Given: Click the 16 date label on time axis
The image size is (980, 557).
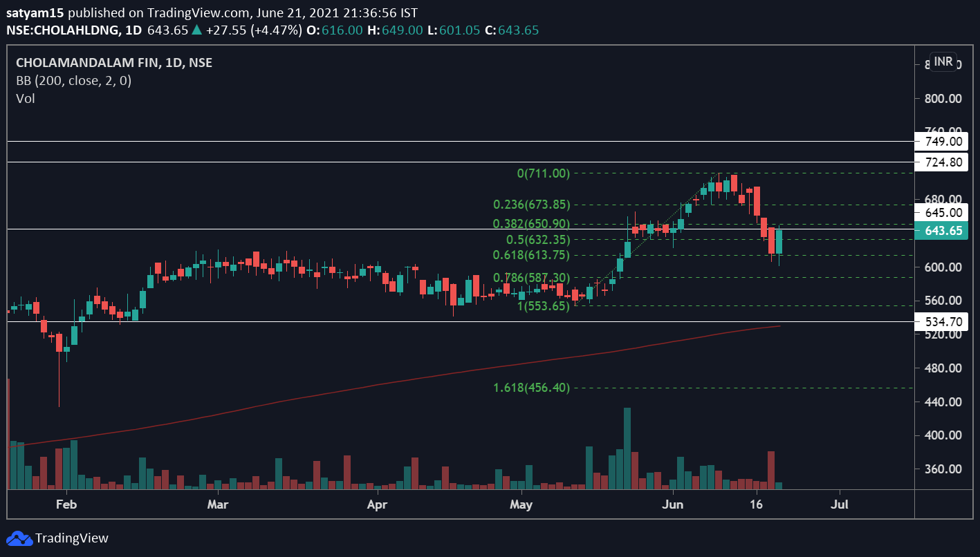Looking at the screenshot, I should click(757, 504).
